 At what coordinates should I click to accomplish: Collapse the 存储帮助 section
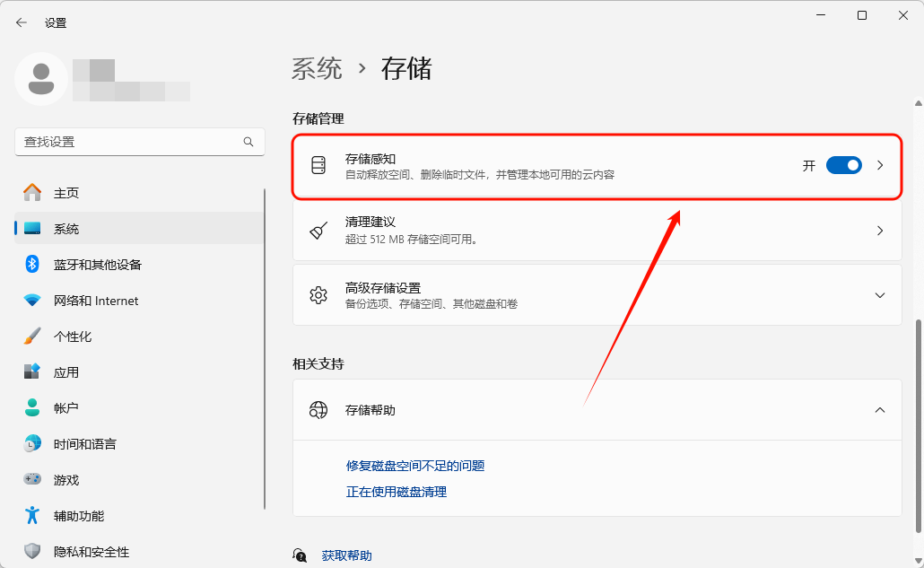pyautogui.click(x=880, y=410)
